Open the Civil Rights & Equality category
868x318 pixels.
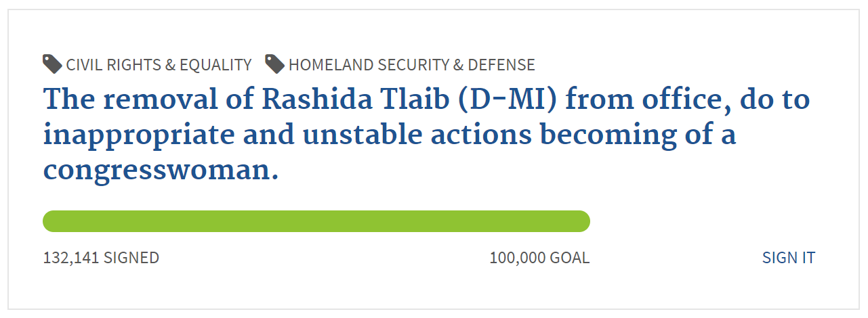[x=159, y=65]
